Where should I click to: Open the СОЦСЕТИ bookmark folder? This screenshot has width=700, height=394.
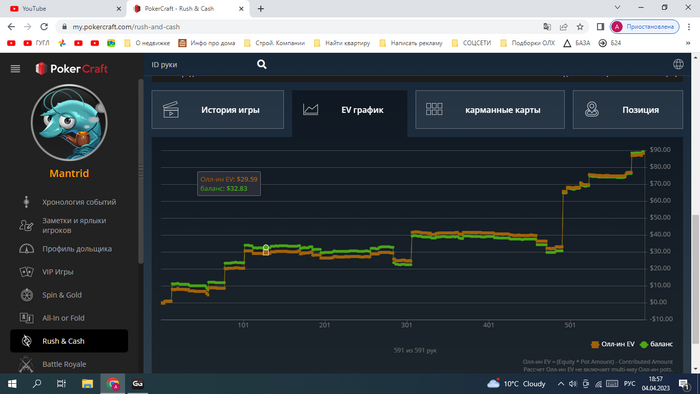(471, 43)
